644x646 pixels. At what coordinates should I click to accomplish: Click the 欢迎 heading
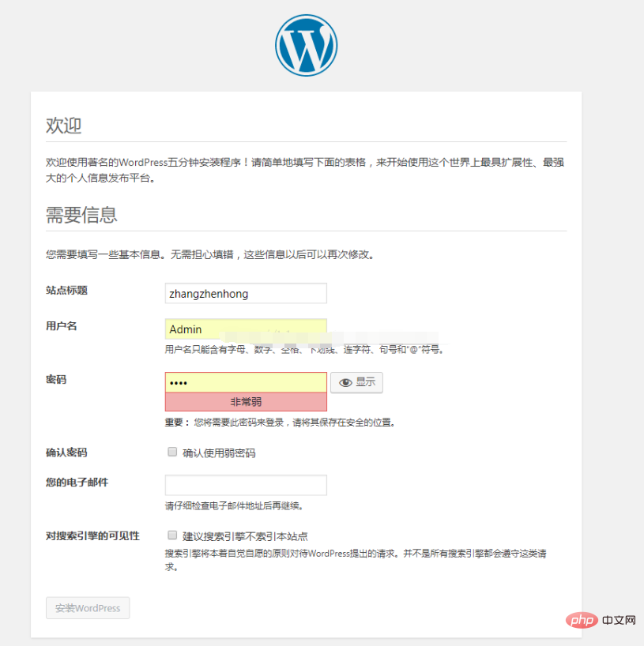click(x=64, y=126)
